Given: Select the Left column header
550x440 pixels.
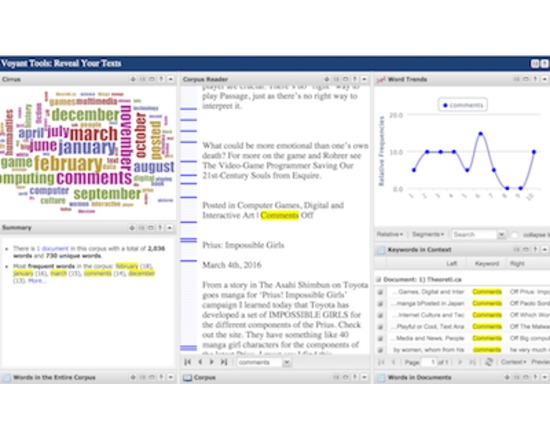Looking at the screenshot, I should [451, 264].
